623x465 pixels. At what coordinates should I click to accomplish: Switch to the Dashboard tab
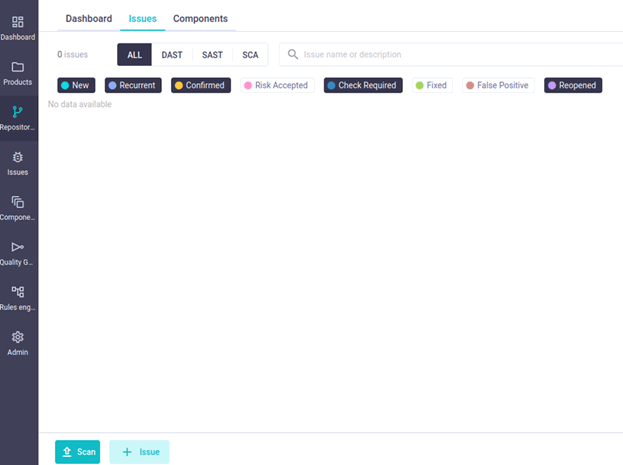click(x=89, y=18)
